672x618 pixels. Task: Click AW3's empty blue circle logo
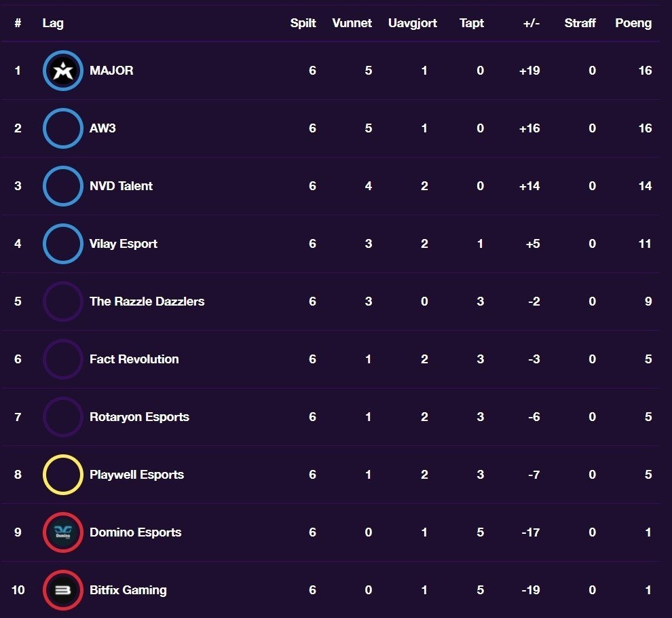pyautogui.click(x=63, y=128)
